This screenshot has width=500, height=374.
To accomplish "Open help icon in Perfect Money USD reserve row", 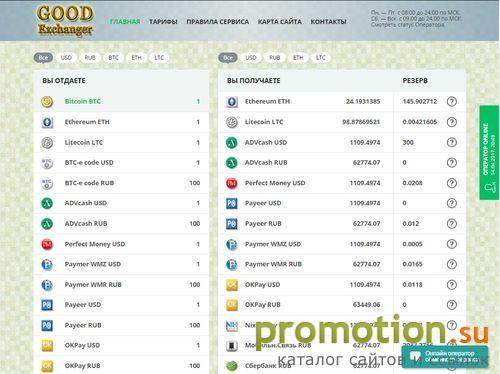I will 452,183.
